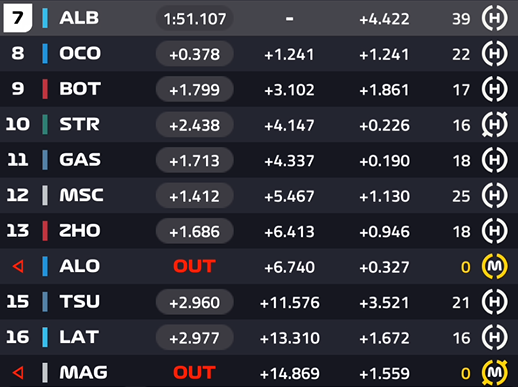Click the yellow medium tyre icon for ALO
Image resolution: width=518 pixels, height=387 pixels.
click(494, 266)
